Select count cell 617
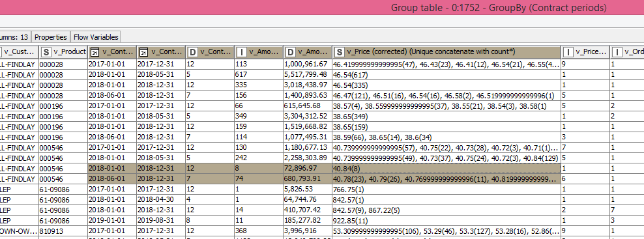The height and width of the screenshot is (239, 644). click(x=259, y=74)
